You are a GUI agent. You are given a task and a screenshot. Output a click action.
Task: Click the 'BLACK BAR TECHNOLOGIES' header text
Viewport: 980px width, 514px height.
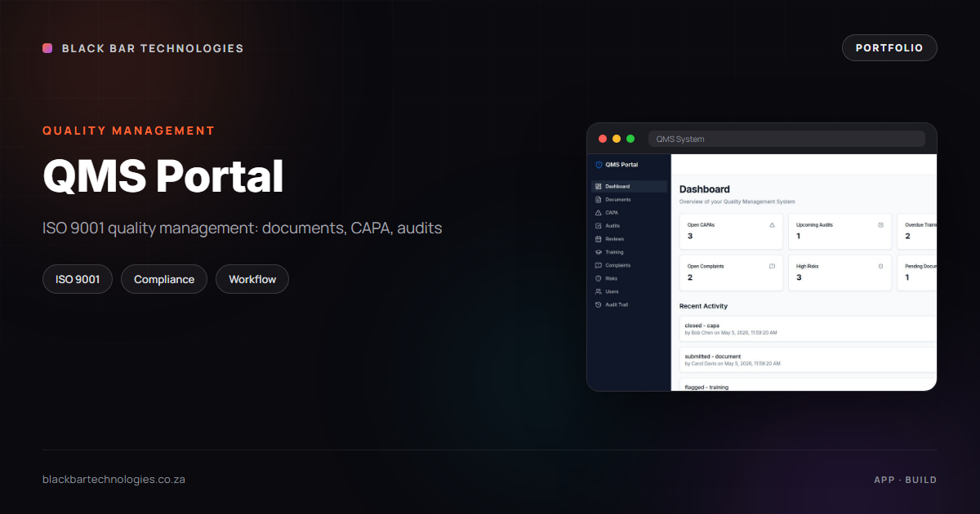coord(153,48)
